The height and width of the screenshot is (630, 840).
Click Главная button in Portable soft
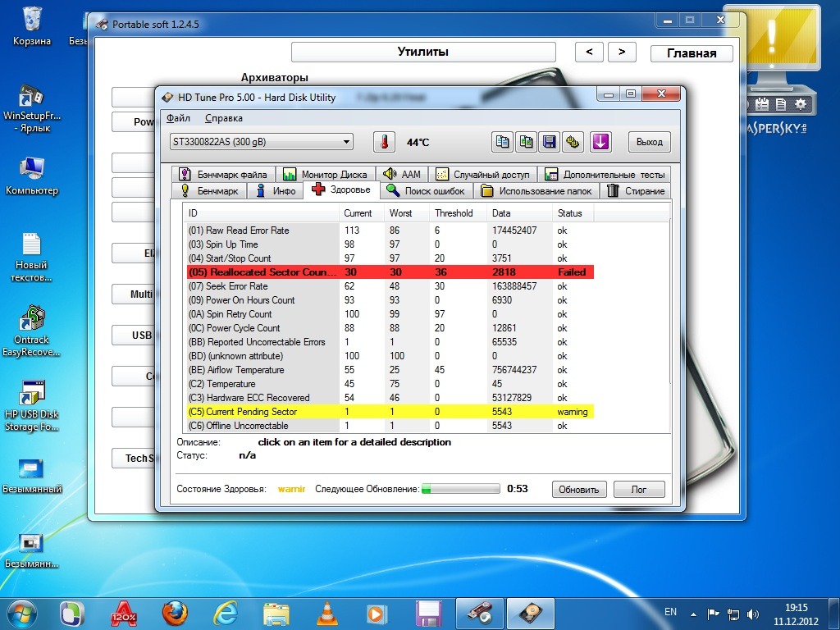click(691, 53)
